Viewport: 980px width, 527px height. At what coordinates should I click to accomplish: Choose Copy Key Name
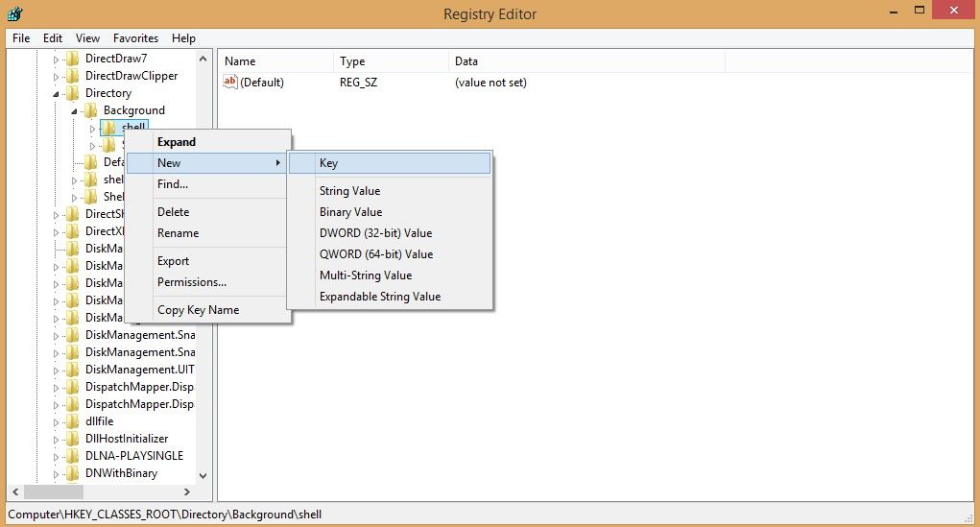coord(208,310)
